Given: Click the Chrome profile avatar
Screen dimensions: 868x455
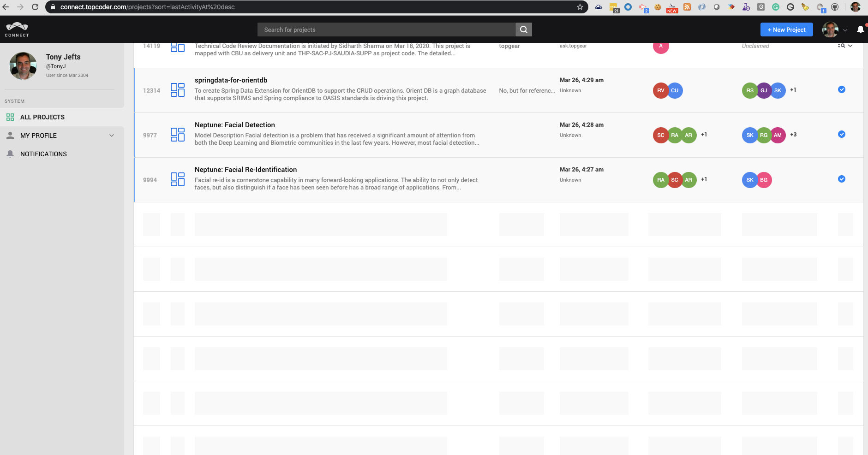Looking at the screenshot, I should click(x=856, y=7).
